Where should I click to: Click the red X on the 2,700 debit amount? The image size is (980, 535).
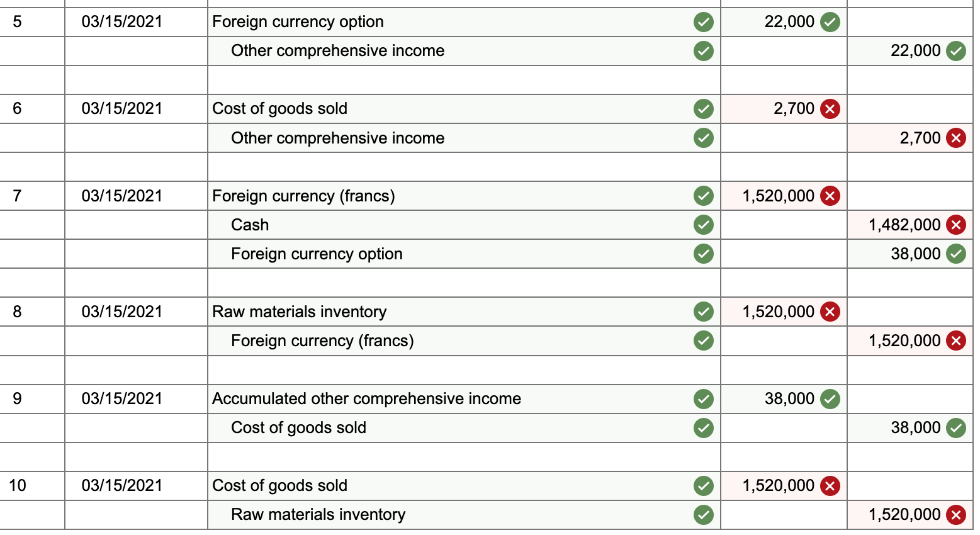(830, 108)
